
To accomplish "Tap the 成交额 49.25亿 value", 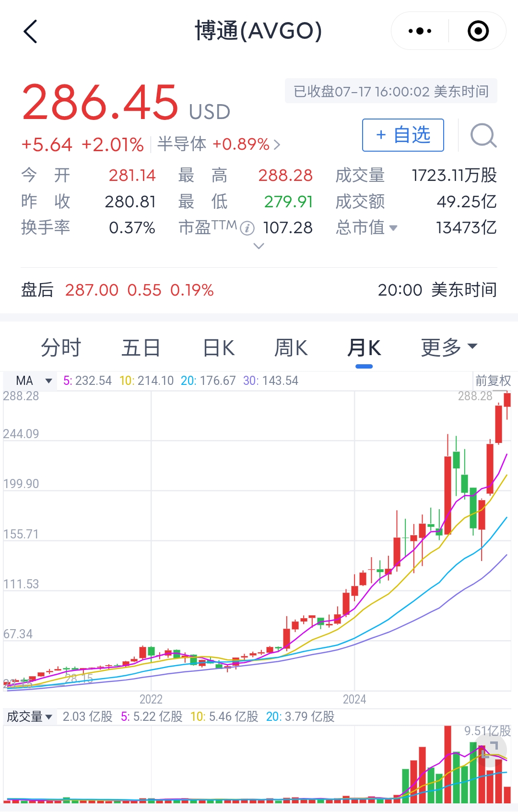I will [x=467, y=202].
